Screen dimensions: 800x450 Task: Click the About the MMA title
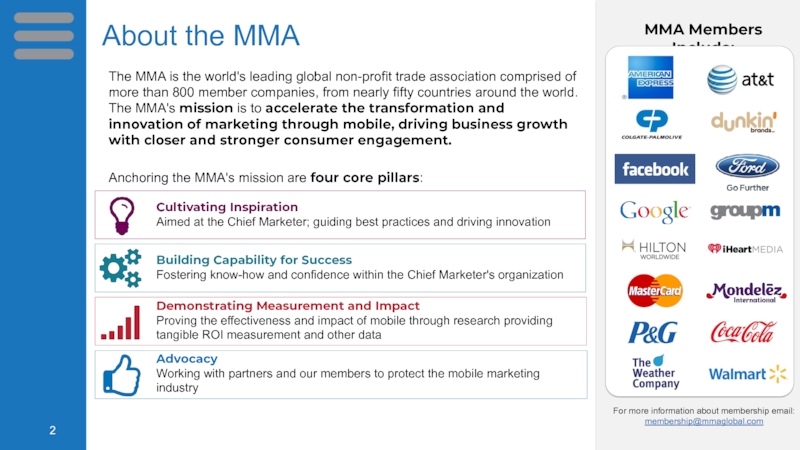(x=201, y=36)
